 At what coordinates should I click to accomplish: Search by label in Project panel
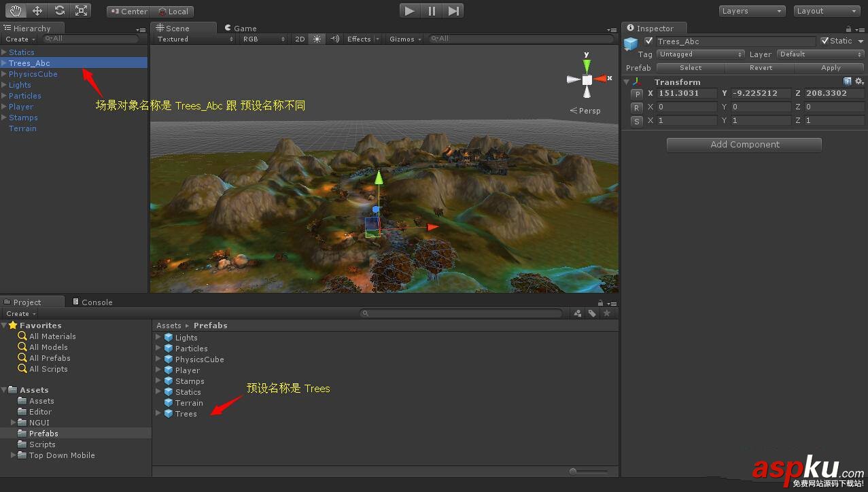click(x=592, y=313)
